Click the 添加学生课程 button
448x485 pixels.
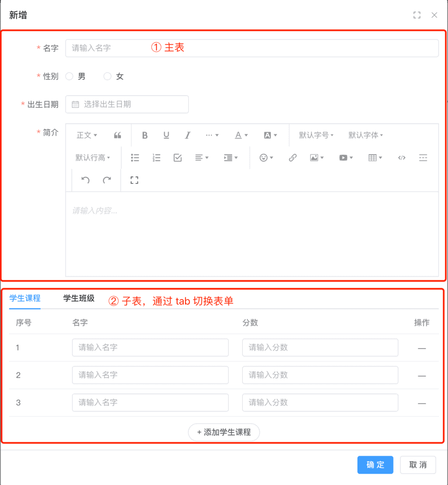(x=224, y=432)
